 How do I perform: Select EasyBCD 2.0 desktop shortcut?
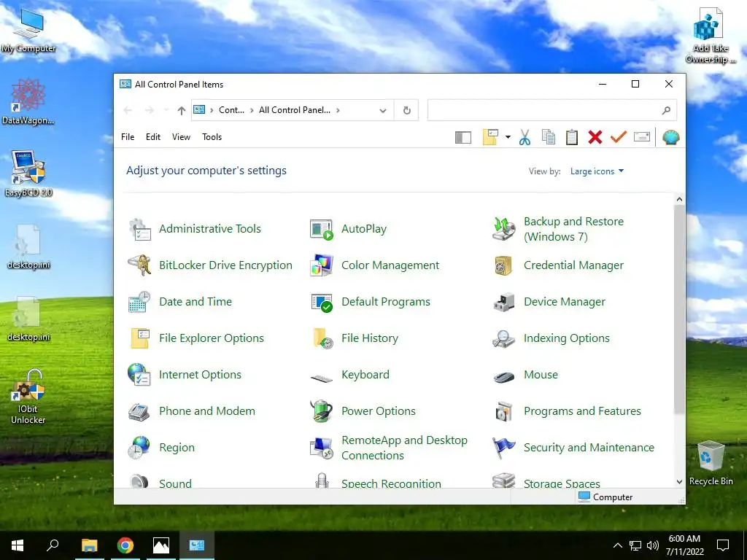point(28,174)
